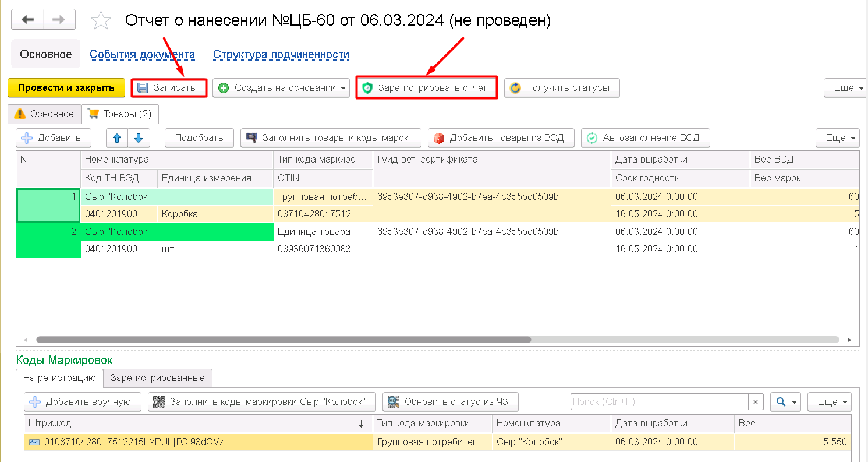This screenshot has height=462, width=868.
Task: Switch to На регистрацию tab
Action: (59, 378)
